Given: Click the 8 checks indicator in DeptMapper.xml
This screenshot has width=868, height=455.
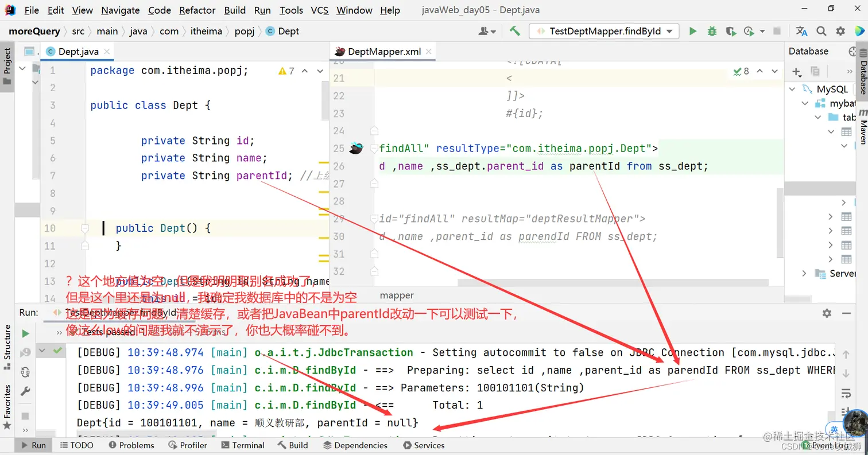Looking at the screenshot, I should click(x=742, y=71).
